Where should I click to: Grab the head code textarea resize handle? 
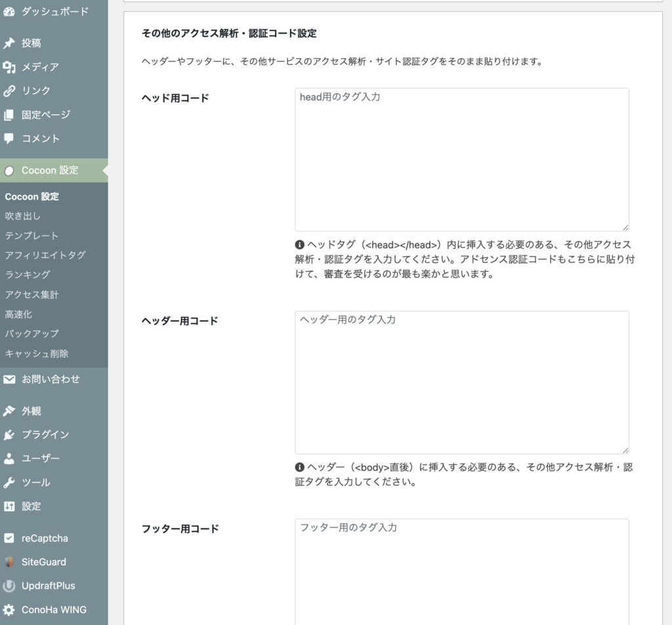pyautogui.click(x=625, y=227)
